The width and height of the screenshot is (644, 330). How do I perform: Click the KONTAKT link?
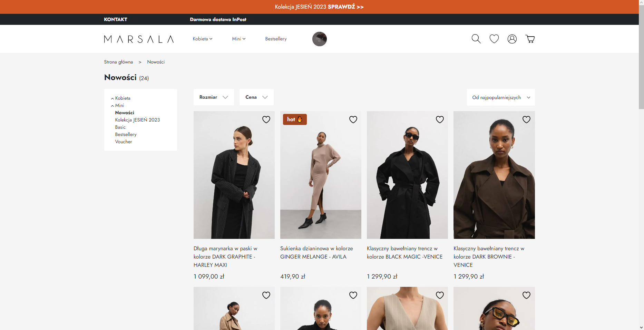pos(116,19)
